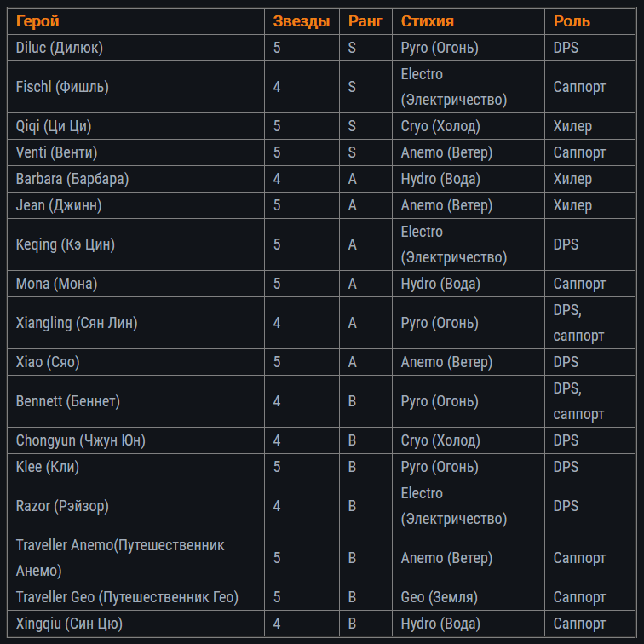Click the Звезды column header
The height and width of the screenshot is (644, 644).
coord(302,21)
